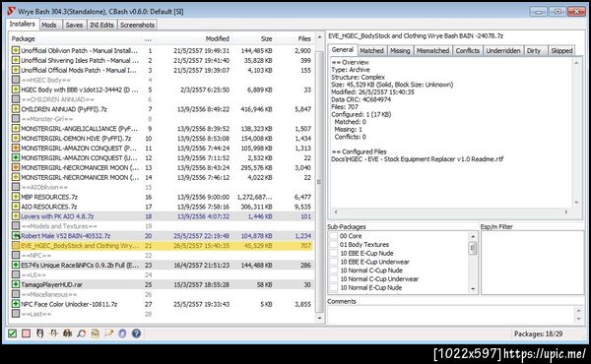The width and height of the screenshot is (591, 364).
Task: Click status icon of MBP RESOURCES.7z
Action: pos(16,197)
